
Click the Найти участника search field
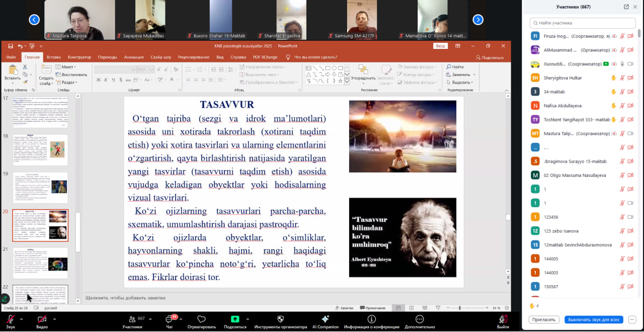pyautogui.click(x=583, y=23)
